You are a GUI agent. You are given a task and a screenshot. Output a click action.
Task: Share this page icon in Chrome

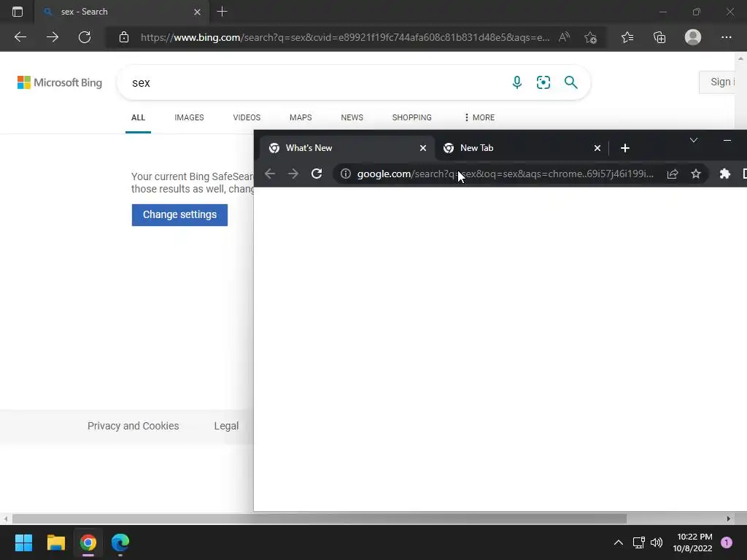[x=673, y=174]
